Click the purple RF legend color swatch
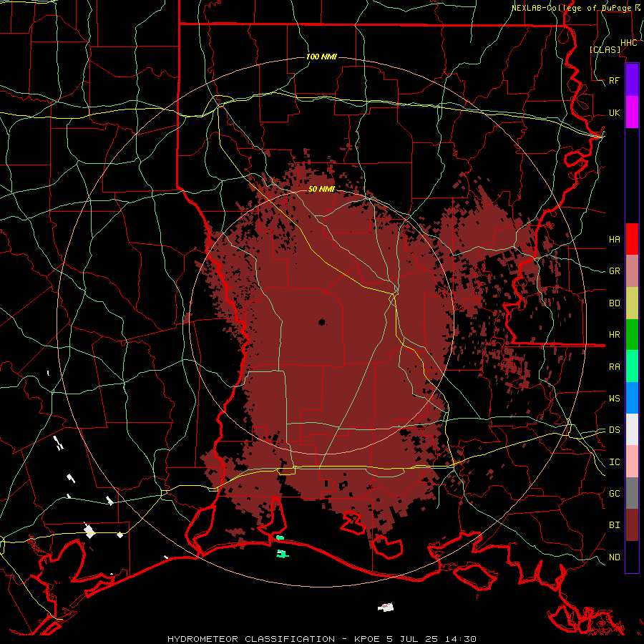Viewport: 644px width, 644px height. click(632, 80)
